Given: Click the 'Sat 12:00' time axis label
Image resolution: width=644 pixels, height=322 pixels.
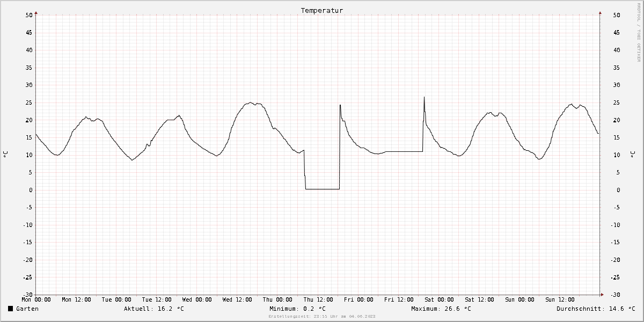Looking at the screenshot, I should click(x=479, y=299).
